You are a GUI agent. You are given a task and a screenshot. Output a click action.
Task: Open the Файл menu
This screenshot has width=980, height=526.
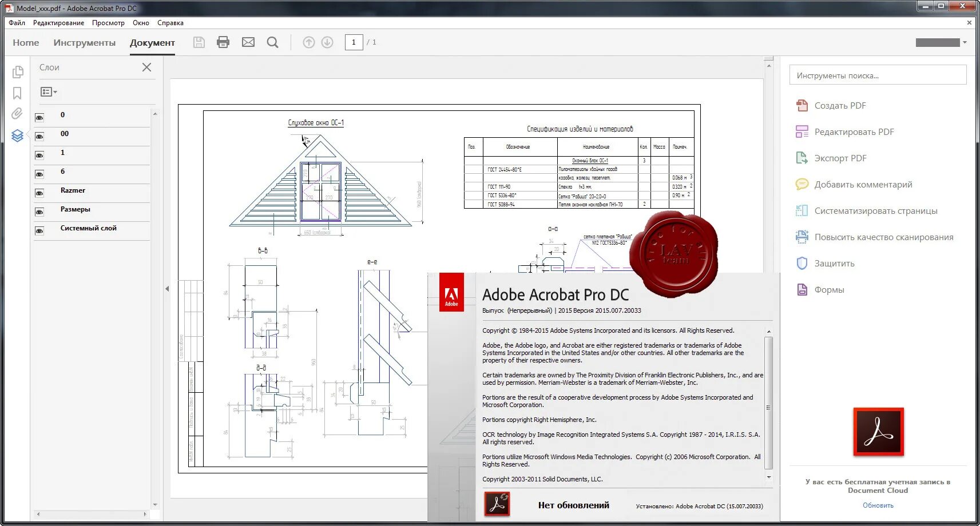[17, 23]
